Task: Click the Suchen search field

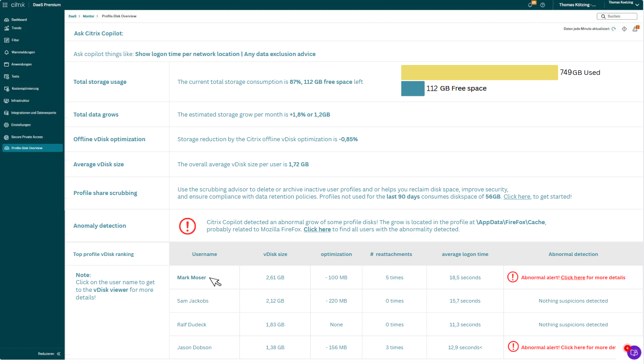Action: 617,16
